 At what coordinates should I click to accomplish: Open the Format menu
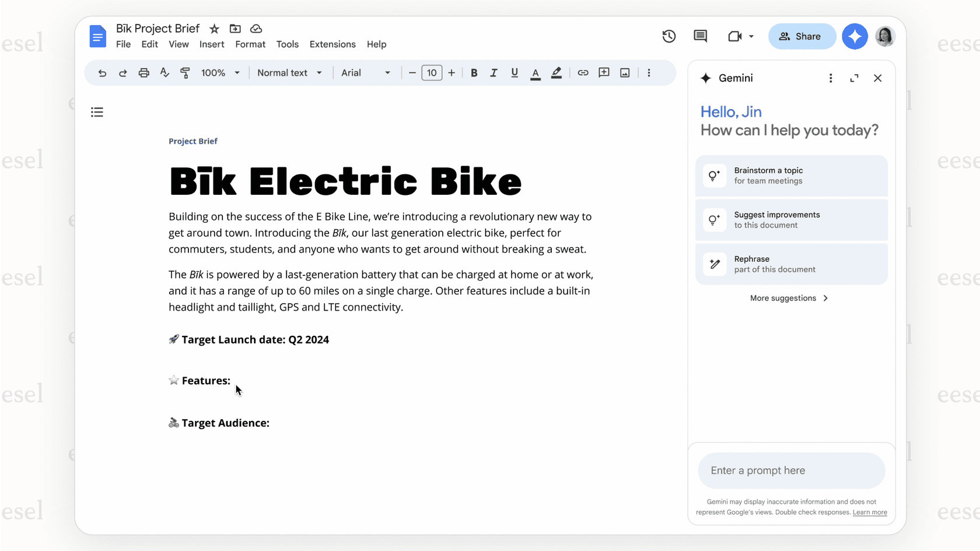[x=250, y=44]
